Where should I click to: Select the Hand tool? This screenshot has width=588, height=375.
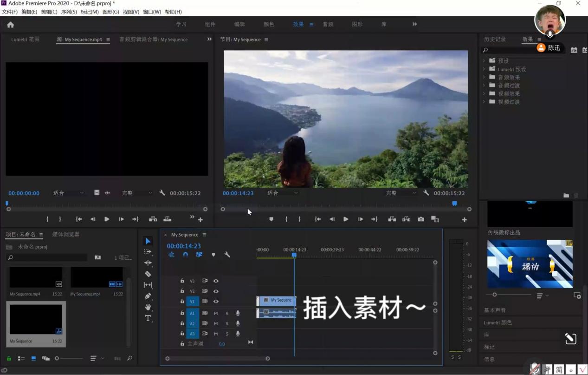click(x=148, y=307)
